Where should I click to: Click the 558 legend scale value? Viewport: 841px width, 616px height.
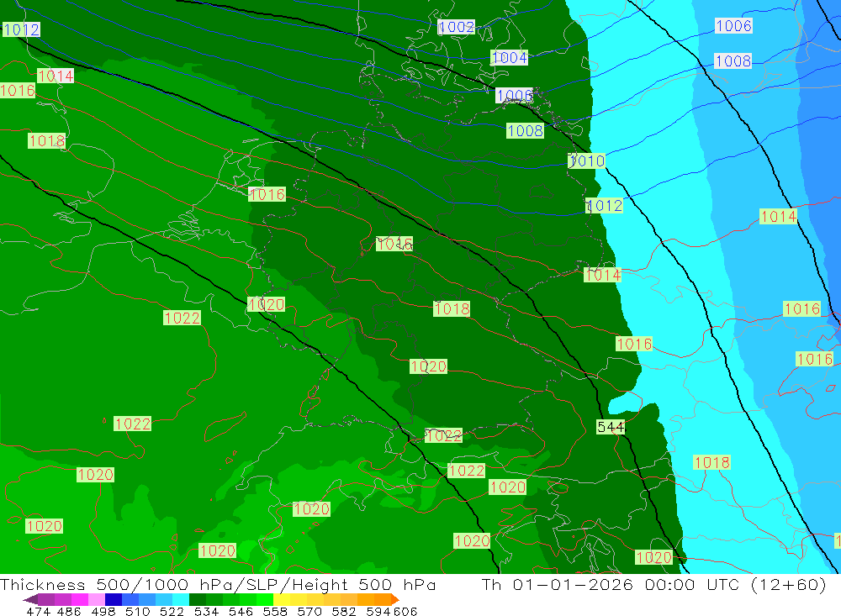[x=273, y=612]
